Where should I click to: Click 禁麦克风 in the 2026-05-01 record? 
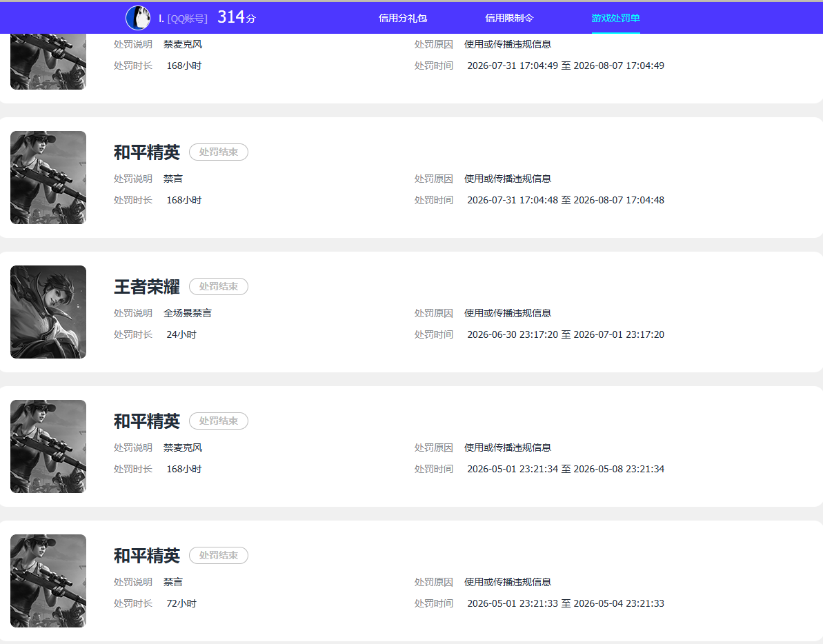point(183,448)
